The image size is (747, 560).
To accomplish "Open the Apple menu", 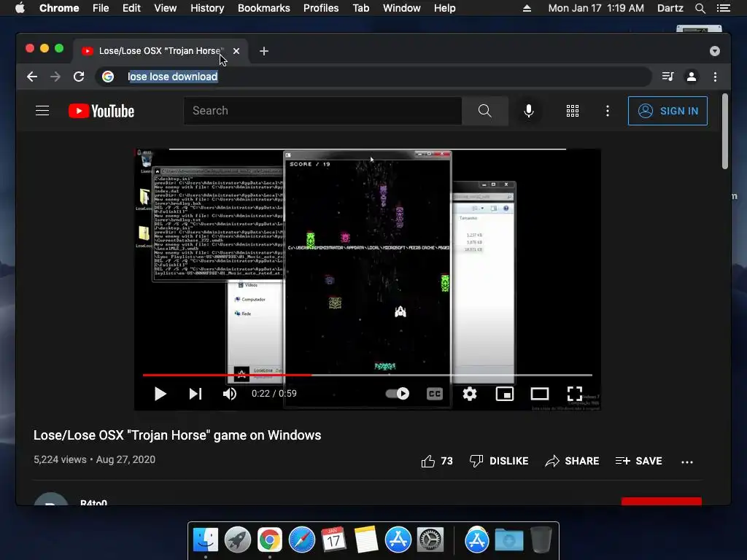I will click(x=20, y=8).
